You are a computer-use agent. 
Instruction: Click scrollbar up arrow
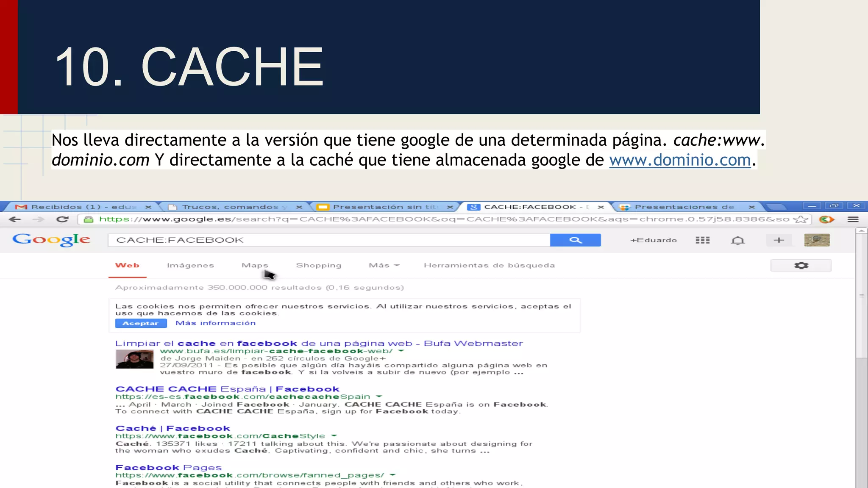tap(861, 231)
